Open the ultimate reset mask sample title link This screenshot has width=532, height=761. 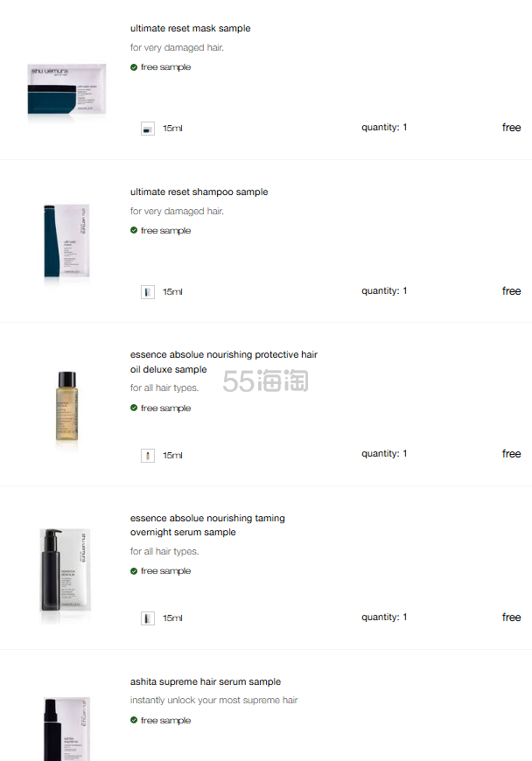[x=190, y=29]
